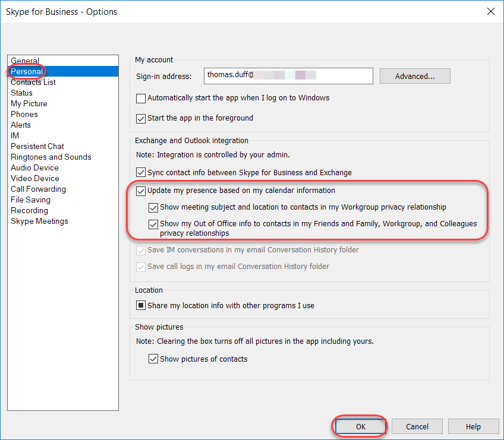Image resolution: width=504 pixels, height=440 pixels.
Task: Switch to the Alerts settings
Action: [x=20, y=125]
